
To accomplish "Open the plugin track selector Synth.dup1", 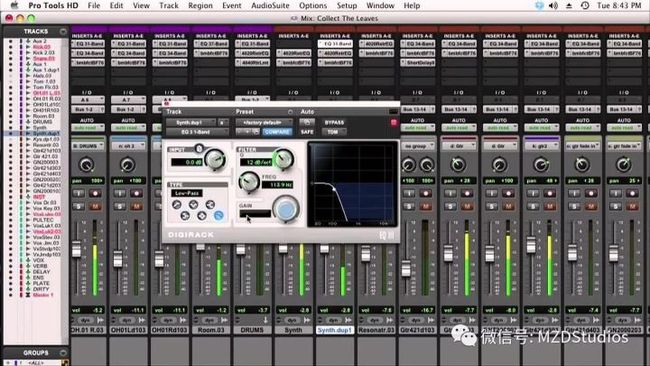I will click(x=191, y=122).
